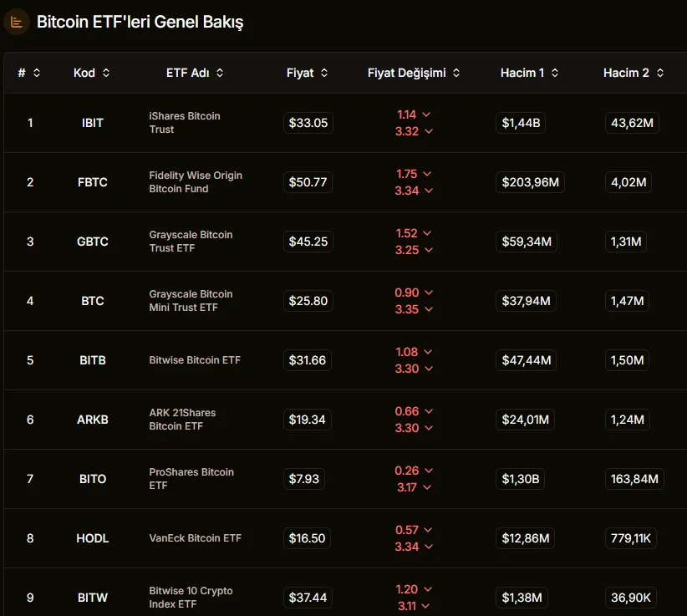This screenshot has height=616, width=687.
Task: Sort by the # column arrows
Action: (37, 73)
